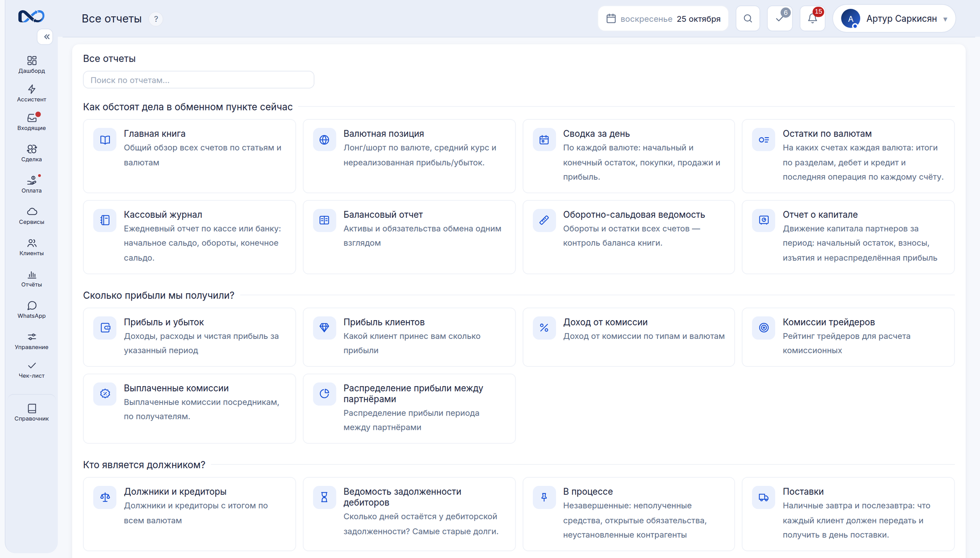Open the Поставки report card

coord(848,514)
